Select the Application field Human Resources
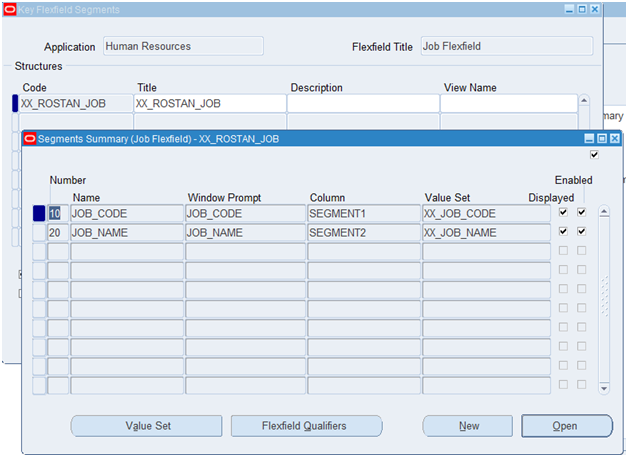The image size is (628, 457). pos(183,46)
